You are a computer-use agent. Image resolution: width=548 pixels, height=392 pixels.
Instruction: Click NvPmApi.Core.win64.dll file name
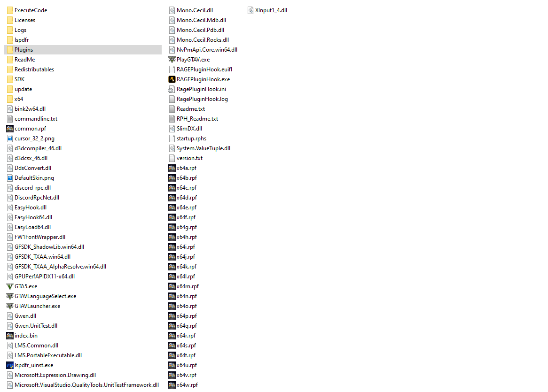point(207,50)
